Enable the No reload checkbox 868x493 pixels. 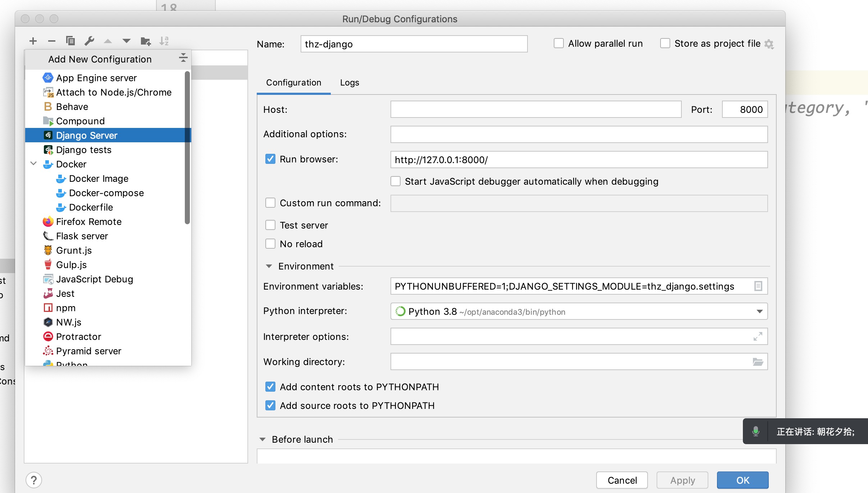pyautogui.click(x=270, y=244)
